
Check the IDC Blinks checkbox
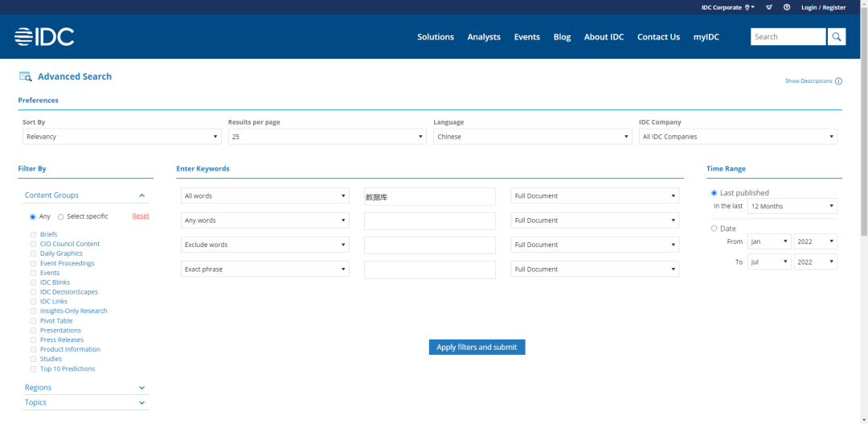34,282
